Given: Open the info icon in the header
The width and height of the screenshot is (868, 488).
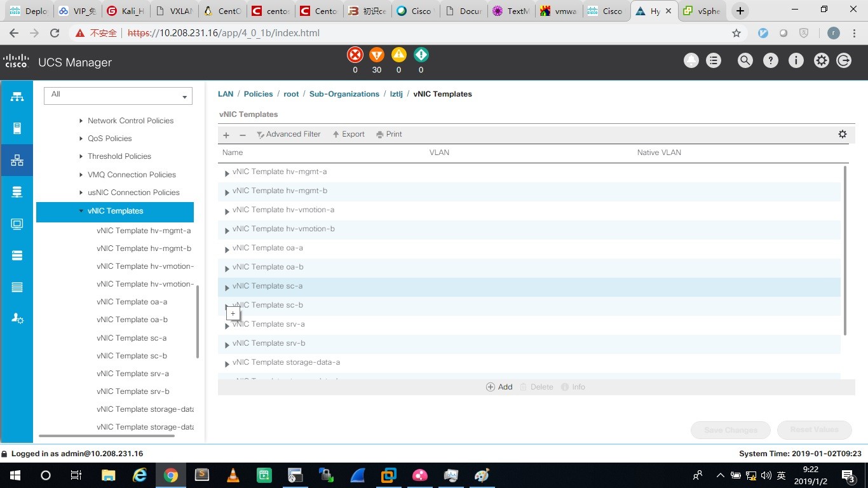Looking at the screenshot, I should [796, 61].
